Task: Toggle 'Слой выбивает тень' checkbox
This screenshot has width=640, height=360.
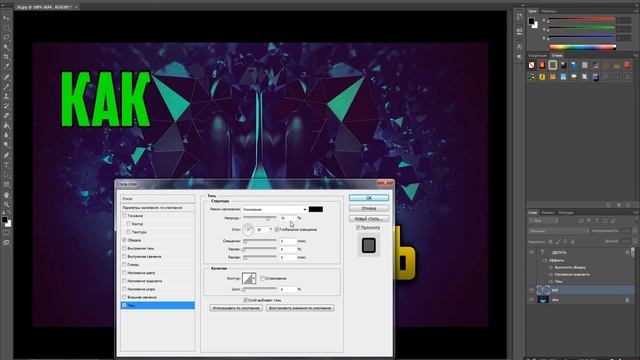Action: (x=245, y=300)
